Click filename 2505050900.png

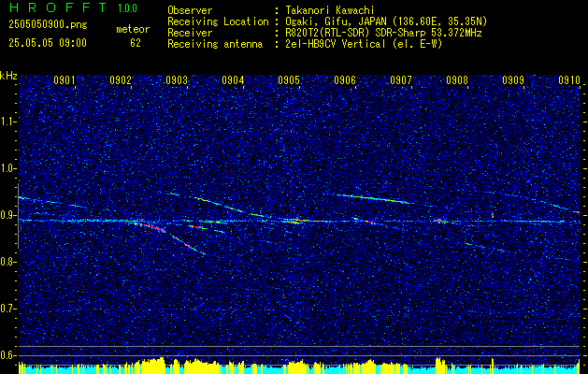[x=48, y=25]
